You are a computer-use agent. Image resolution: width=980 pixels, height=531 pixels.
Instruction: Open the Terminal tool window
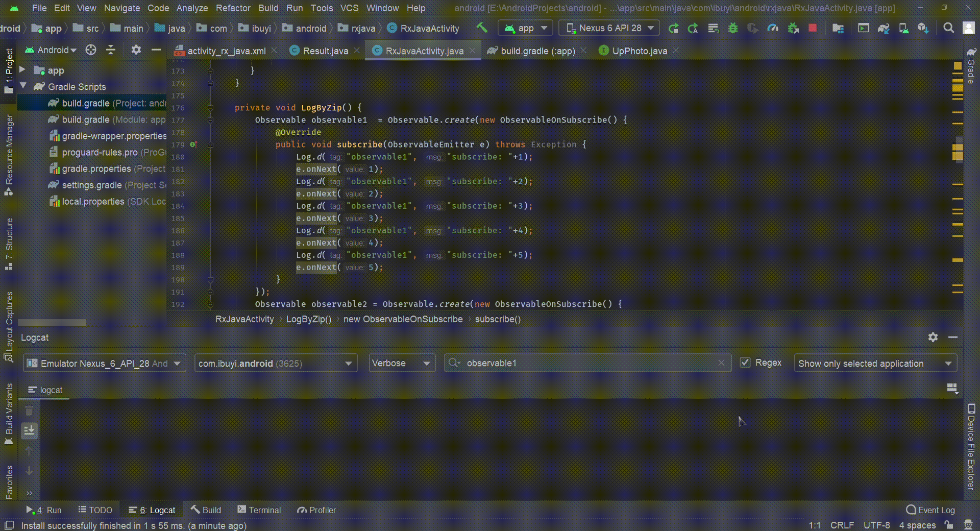pyautogui.click(x=259, y=510)
